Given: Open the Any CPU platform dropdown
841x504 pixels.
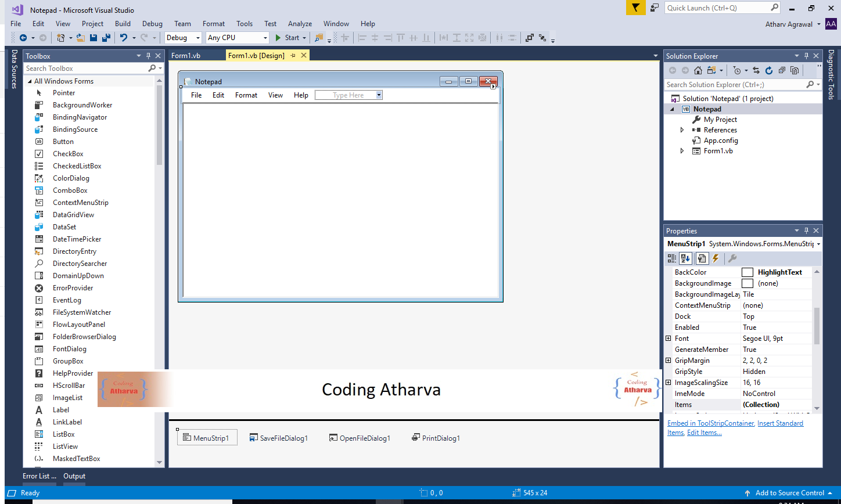Looking at the screenshot, I should click(265, 38).
